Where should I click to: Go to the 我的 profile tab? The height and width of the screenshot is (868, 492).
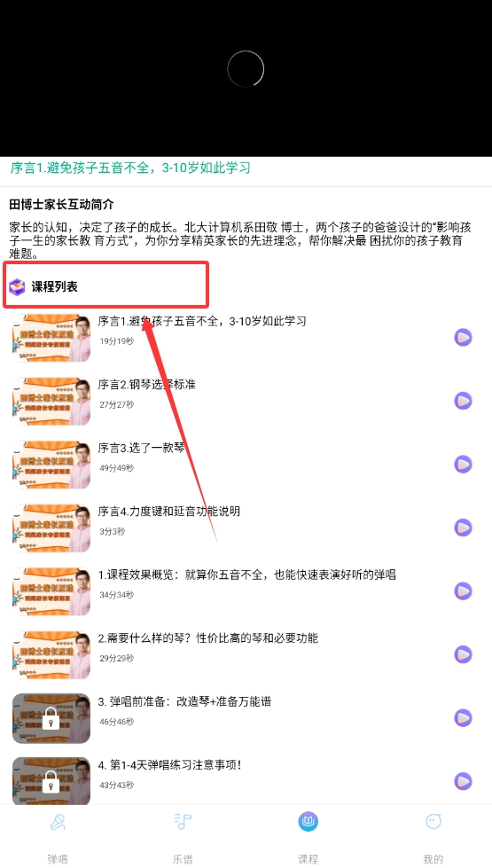(433, 837)
